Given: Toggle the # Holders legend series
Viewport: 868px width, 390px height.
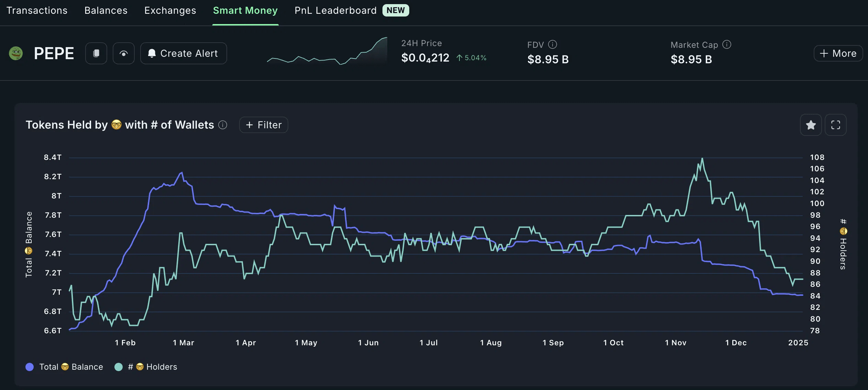Looking at the screenshot, I should tap(153, 367).
